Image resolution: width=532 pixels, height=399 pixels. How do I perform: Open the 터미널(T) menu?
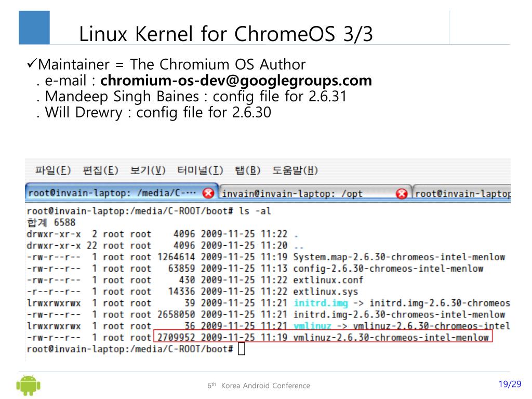tap(200, 170)
